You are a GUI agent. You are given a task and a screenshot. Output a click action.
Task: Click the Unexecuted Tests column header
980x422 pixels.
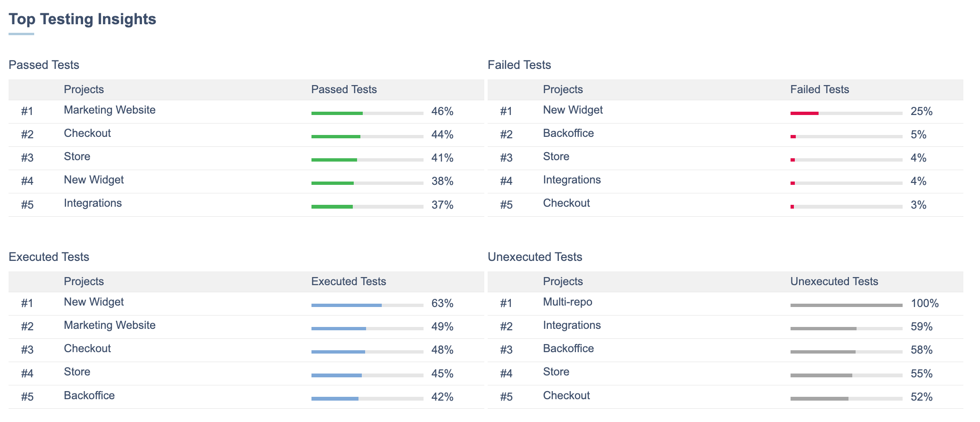(834, 282)
